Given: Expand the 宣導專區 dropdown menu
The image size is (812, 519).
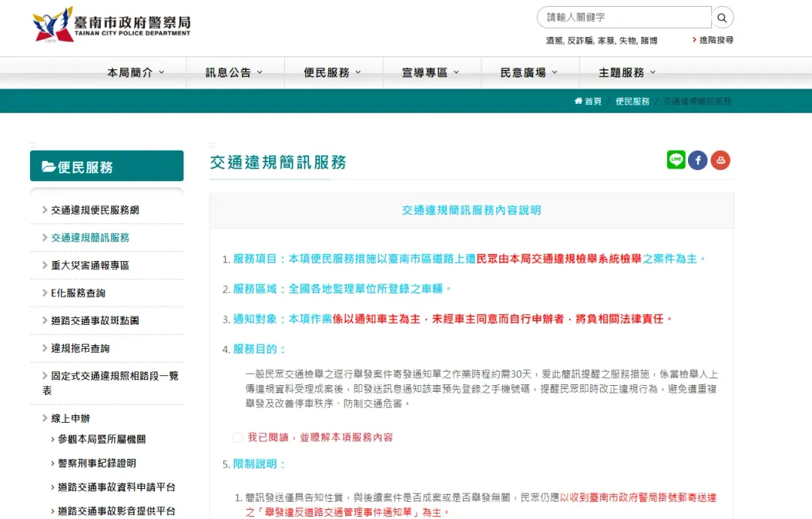Looking at the screenshot, I should [431, 72].
